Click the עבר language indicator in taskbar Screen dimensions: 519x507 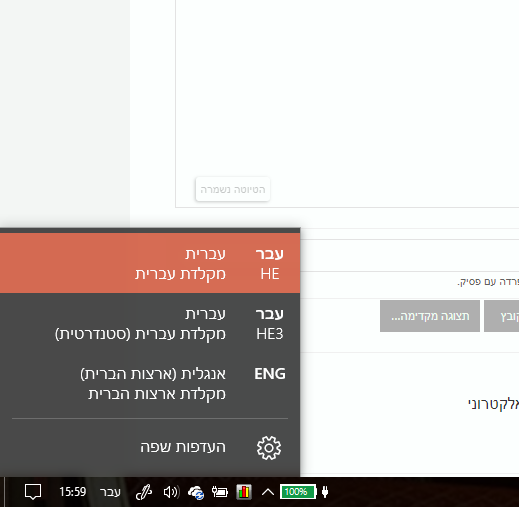coord(110,492)
